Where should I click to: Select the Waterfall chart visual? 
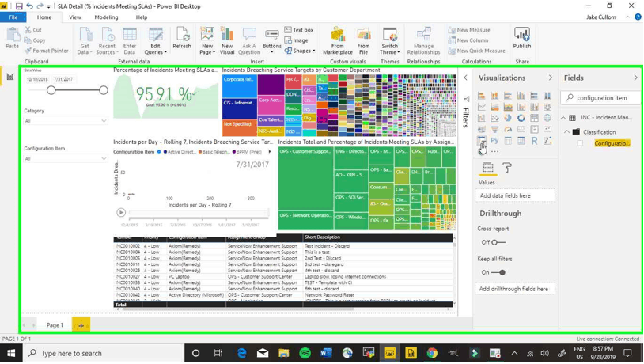[481, 118]
